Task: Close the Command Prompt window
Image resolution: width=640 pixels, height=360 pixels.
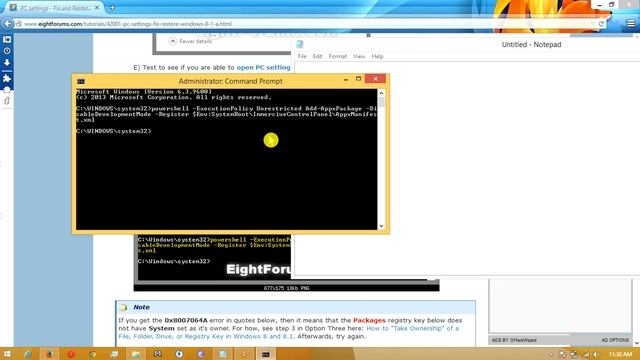Action: click(x=376, y=78)
